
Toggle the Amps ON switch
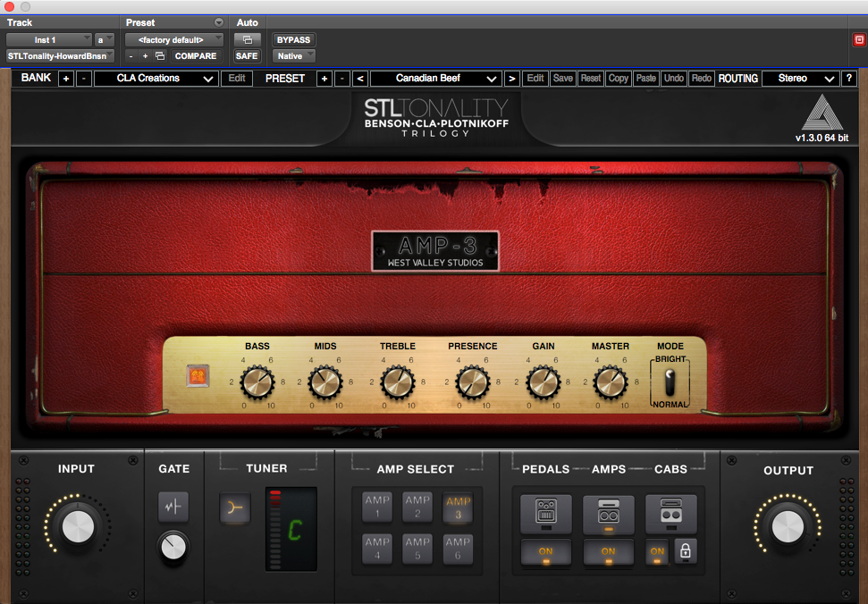pyautogui.click(x=609, y=552)
